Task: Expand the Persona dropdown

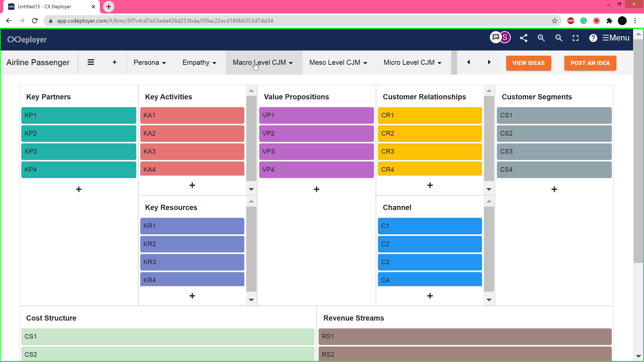Action: (150, 63)
